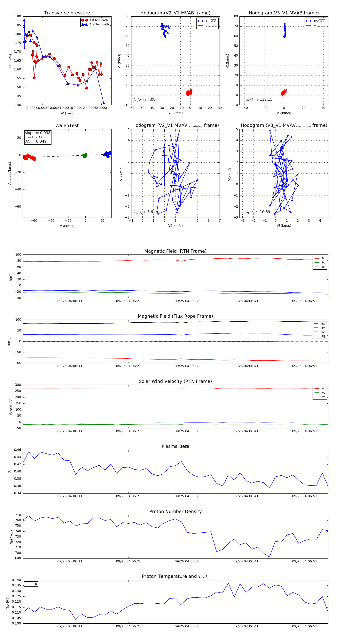Viewport: 351px width, 644px height.
Task: Click the Pt' (nPa) y-axis label
Action: pos(10,61)
